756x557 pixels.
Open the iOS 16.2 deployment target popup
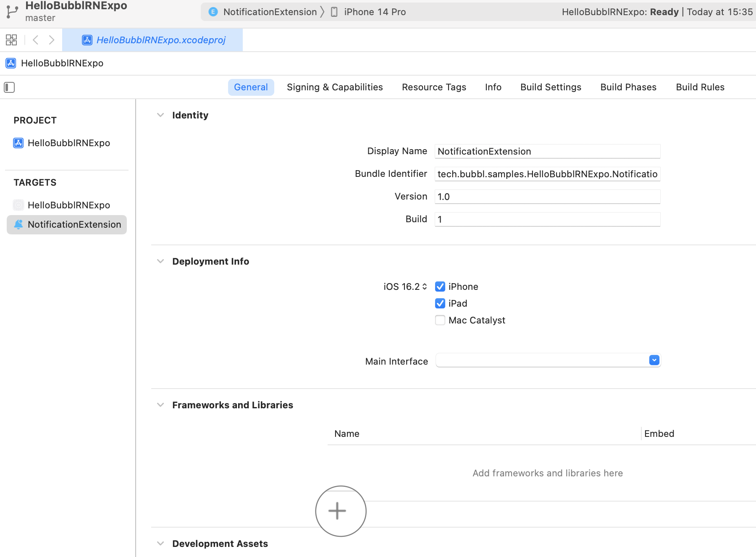[x=405, y=286]
